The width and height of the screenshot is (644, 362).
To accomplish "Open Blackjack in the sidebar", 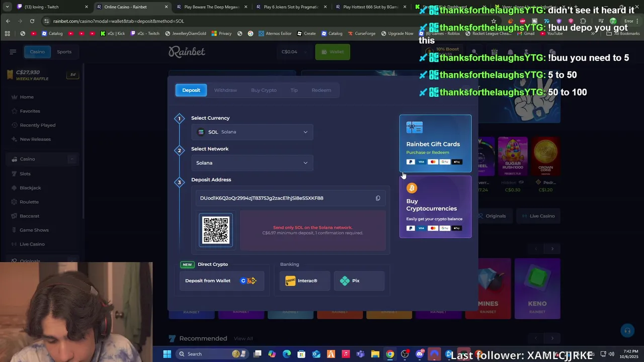I will pyautogui.click(x=30, y=188).
